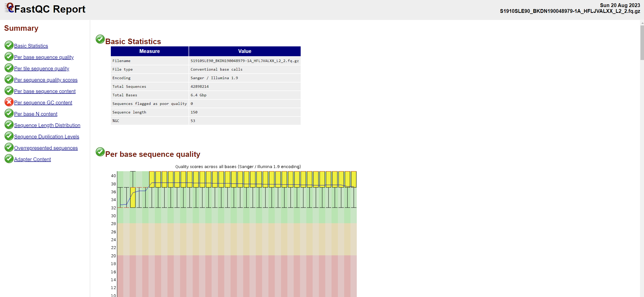Viewport: 644px width, 297px height.
Task: Click pass icon next to Sequence Duplication Levels
Action: 9,136
